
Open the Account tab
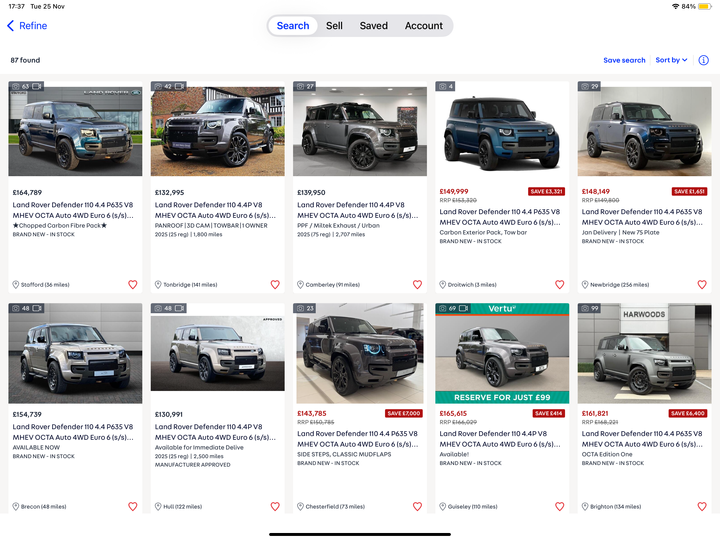coord(424,26)
